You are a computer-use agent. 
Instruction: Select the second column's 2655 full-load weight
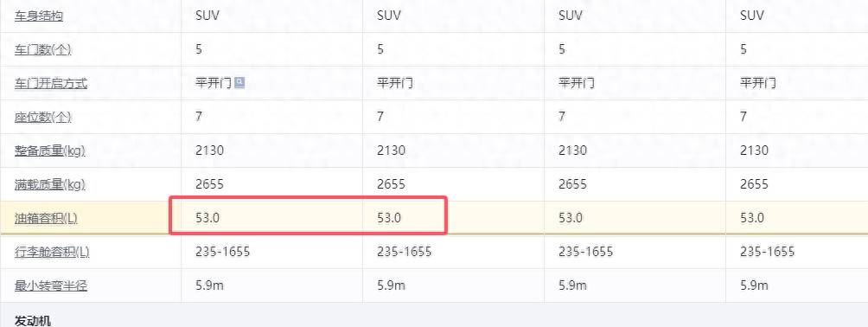tap(392, 184)
